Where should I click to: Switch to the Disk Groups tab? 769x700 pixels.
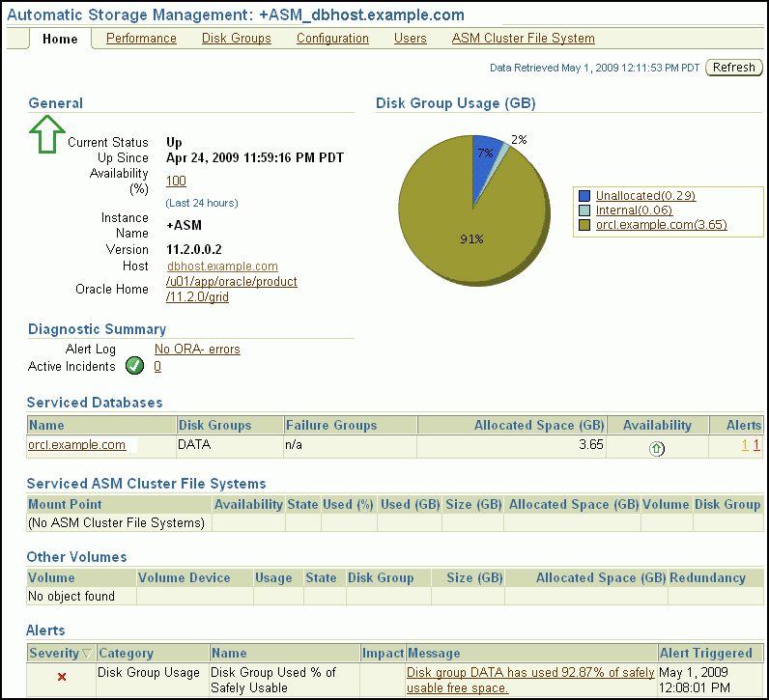236,39
